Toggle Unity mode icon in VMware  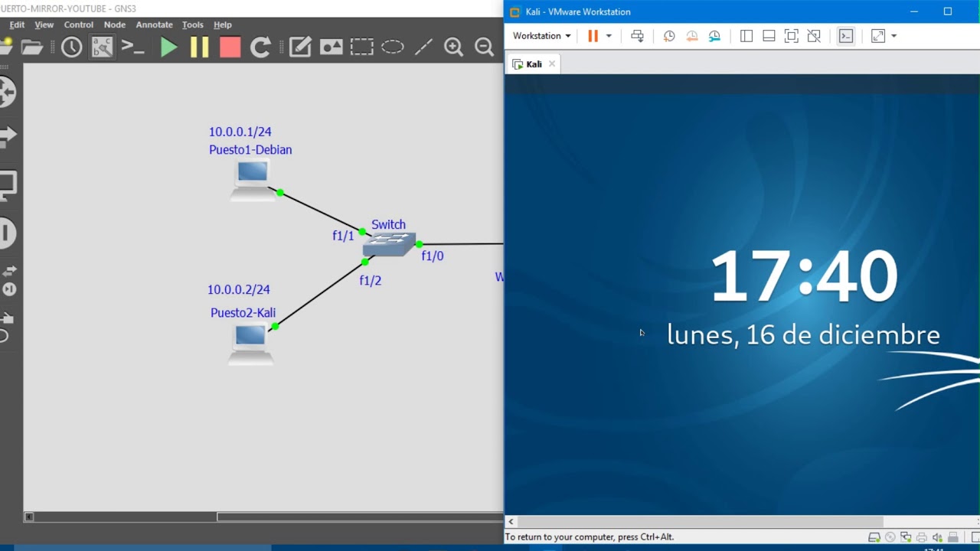tap(814, 36)
